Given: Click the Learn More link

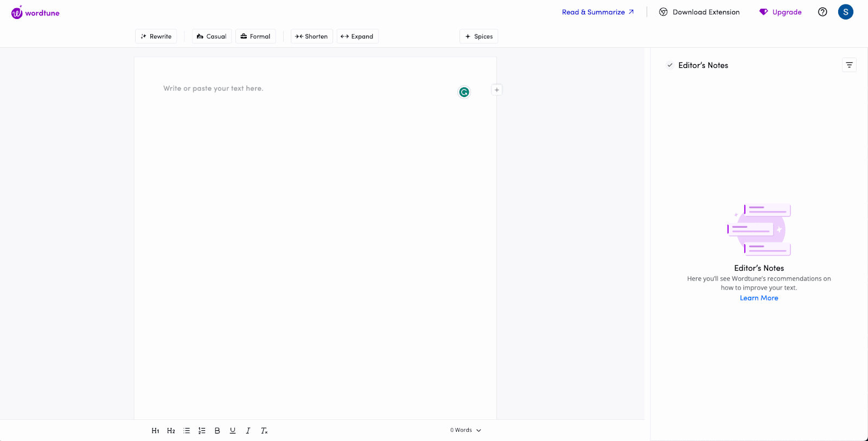Looking at the screenshot, I should [759, 298].
